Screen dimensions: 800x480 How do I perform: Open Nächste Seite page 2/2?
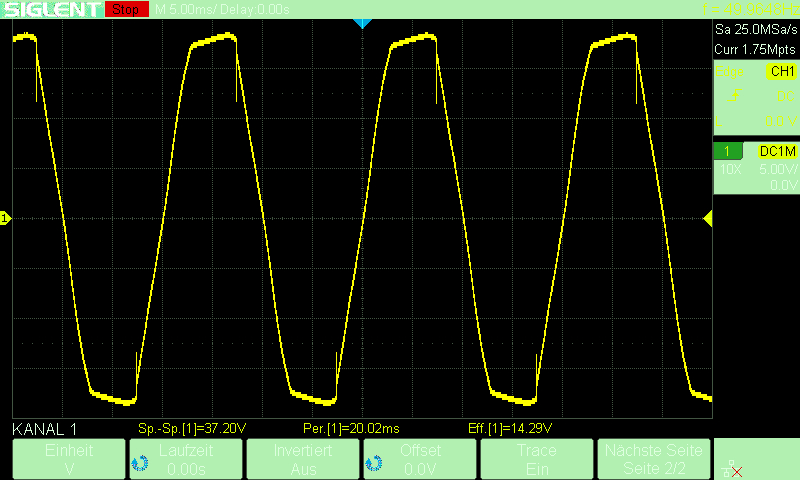(654, 459)
